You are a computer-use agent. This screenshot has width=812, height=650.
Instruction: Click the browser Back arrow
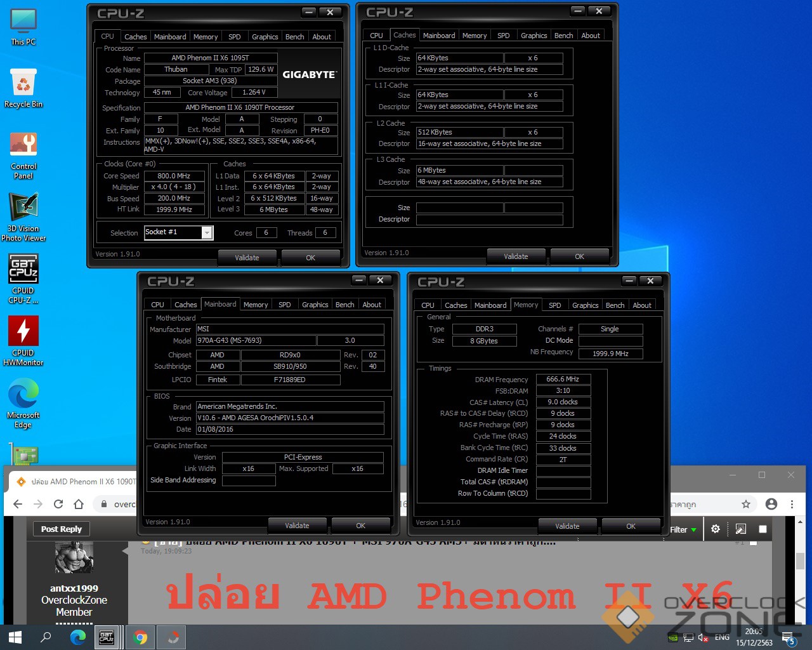coord(18,504)
